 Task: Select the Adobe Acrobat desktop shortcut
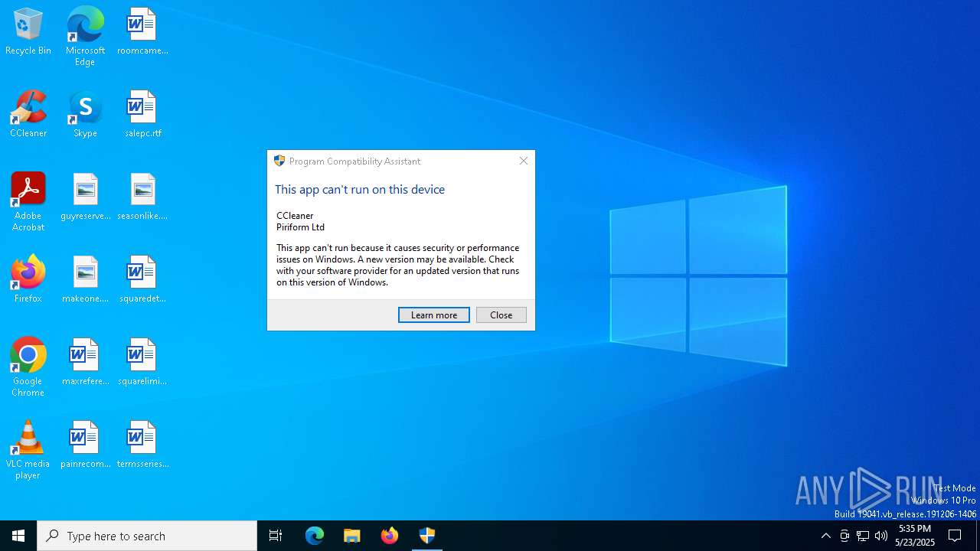point(28,202)
